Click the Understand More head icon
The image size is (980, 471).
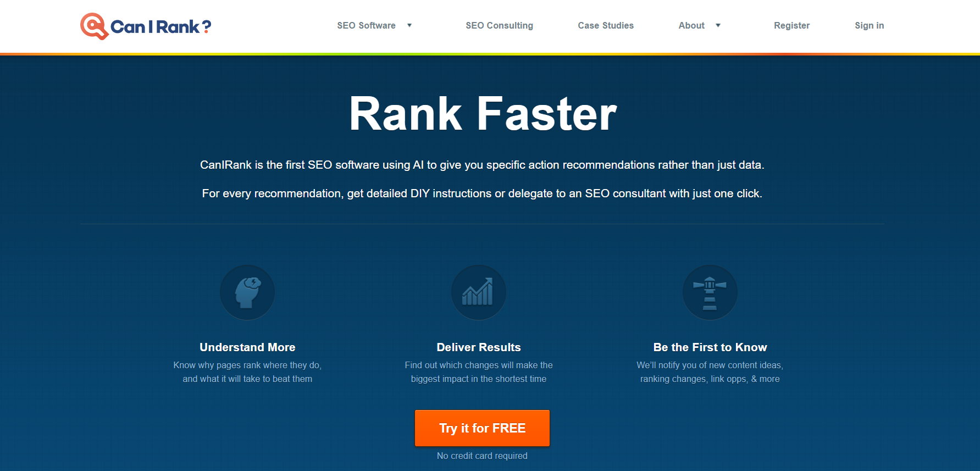point(247,292)
